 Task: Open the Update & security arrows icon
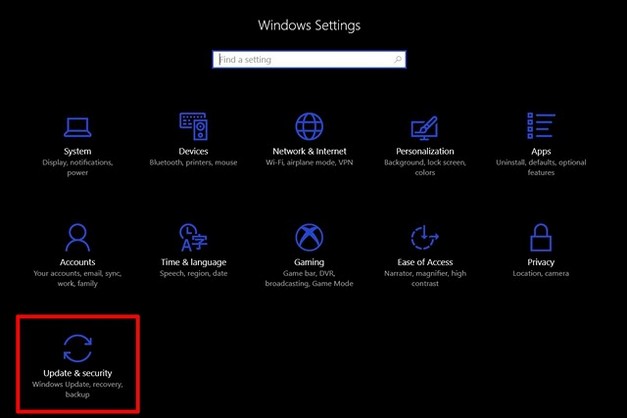78,348
